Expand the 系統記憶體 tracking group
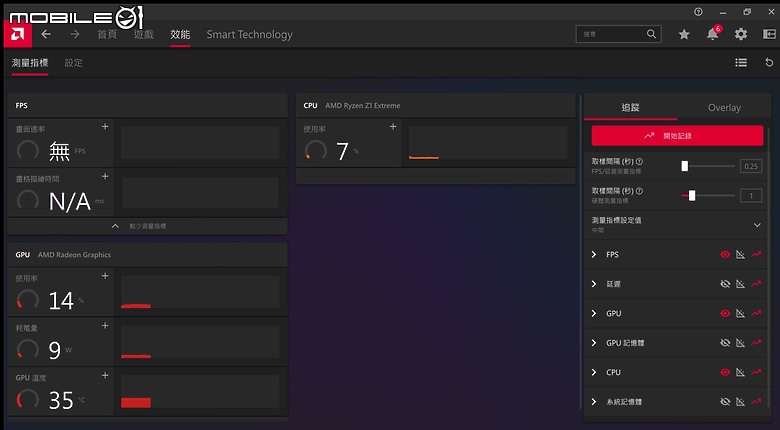Screen dimensions: 780x430 coord(594,402)
